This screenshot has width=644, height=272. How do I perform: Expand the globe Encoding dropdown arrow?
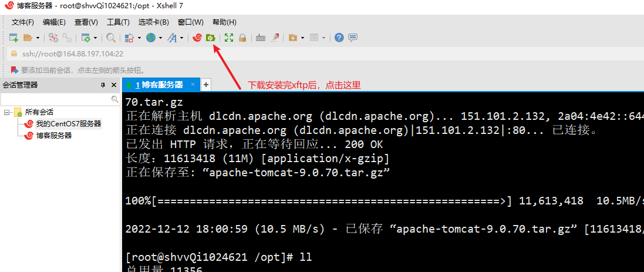tap(161, 38)
